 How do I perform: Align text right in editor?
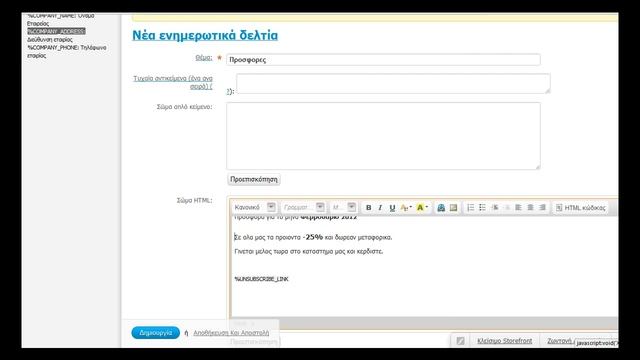click(542, 208)
